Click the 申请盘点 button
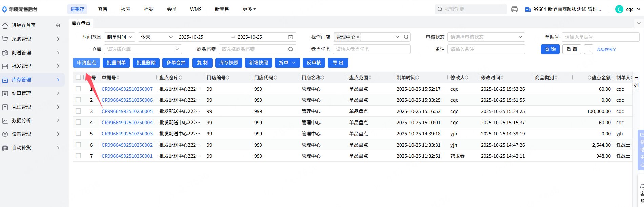Viewport: 644px width, 207px height. 86,63
